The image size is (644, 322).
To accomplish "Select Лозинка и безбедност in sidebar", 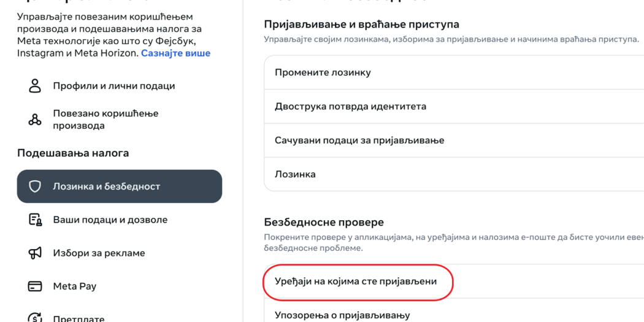I will point(106,186).
